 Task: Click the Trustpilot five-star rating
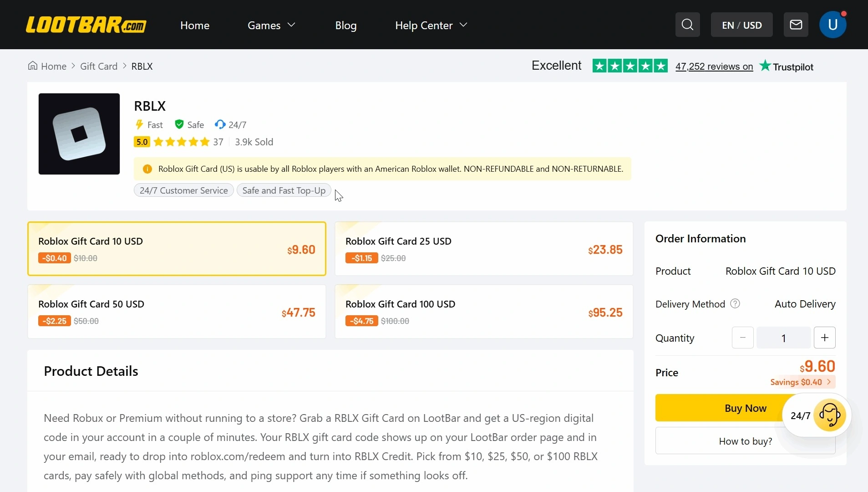pos(630,66)
